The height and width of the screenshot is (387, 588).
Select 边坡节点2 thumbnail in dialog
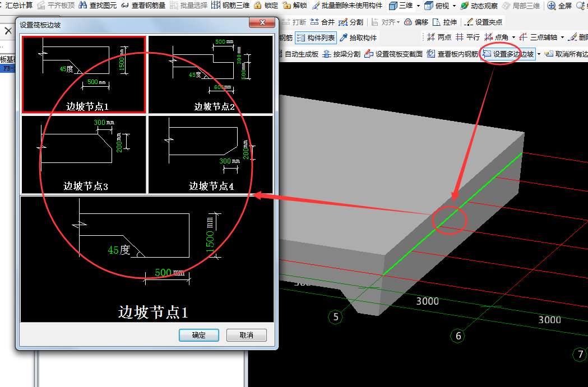point(211,74)
